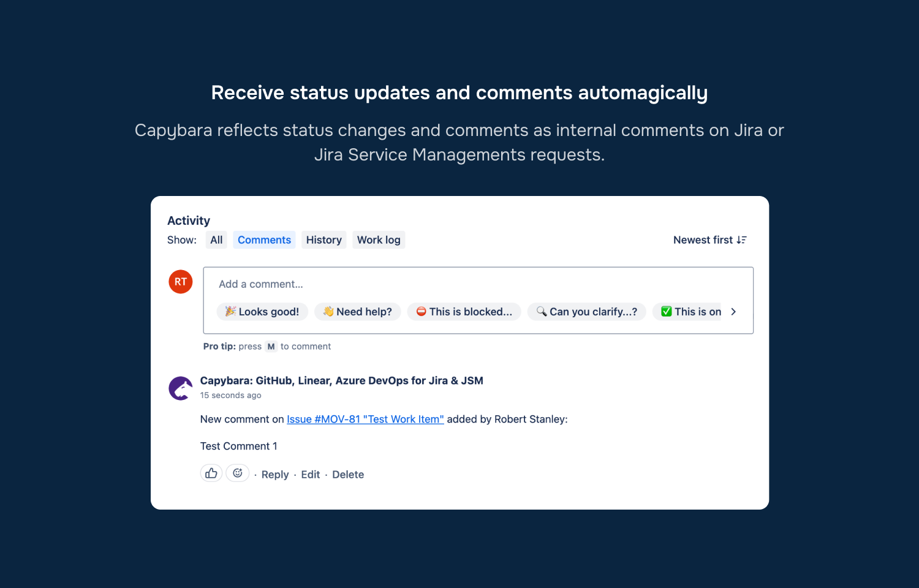The height and width of the screenshot is (588, 919).
Task: Click the RT user avatar next to comment box
Action: pyautogui.click(x=180, y=281)
